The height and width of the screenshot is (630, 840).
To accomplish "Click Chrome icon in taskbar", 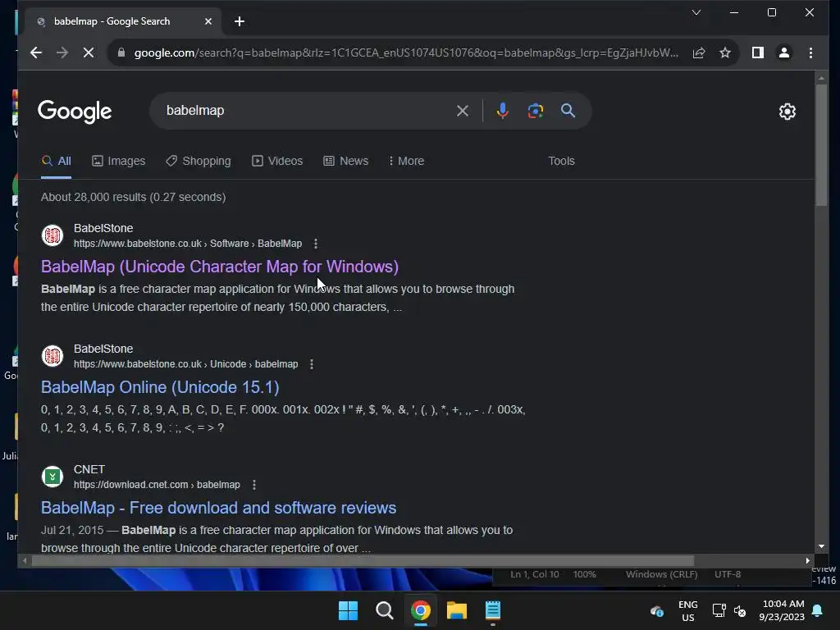I will click(x=421, y=610).
